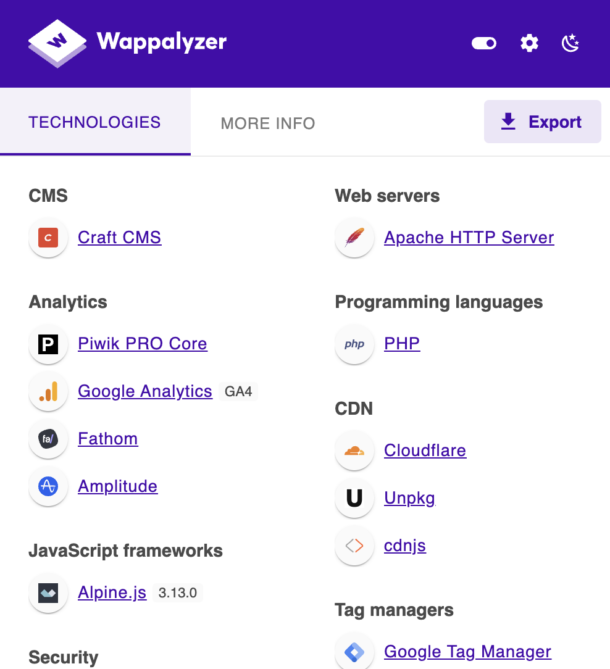This screenshot has height=669, width=610.
Task: Click the Cloudflare cloud icon
Action: tap(354, 451)
